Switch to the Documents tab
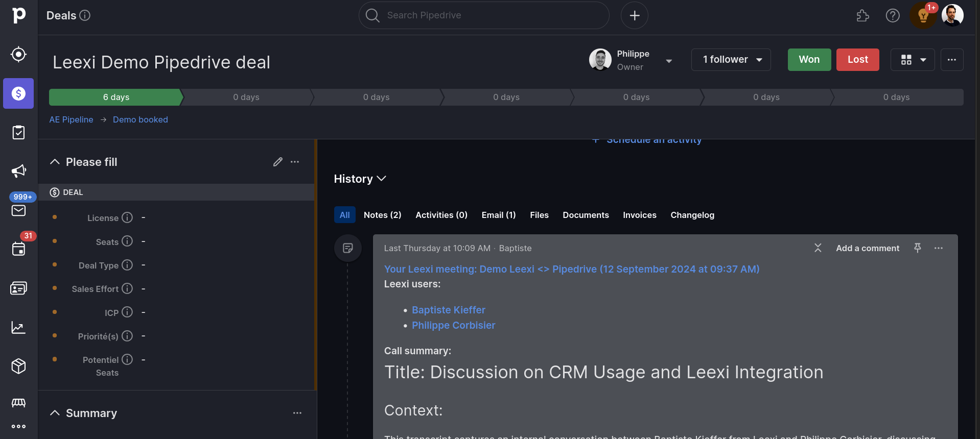 coord(586,215)
